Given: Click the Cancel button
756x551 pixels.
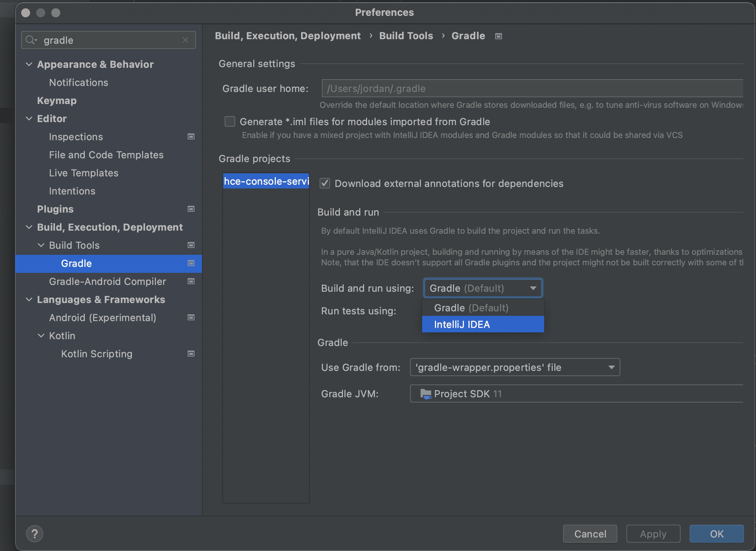Looking at the screenshot, I should click(590, 534).
